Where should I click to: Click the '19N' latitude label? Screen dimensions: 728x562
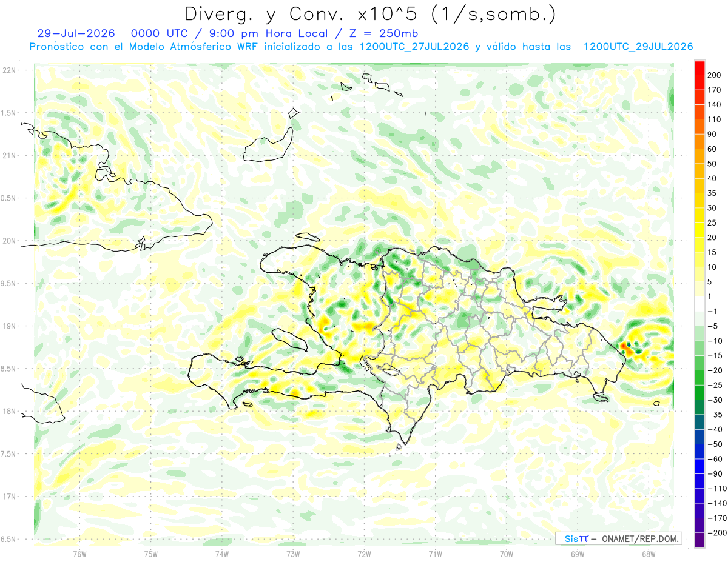pyautogui.click(x=8, y=326)
